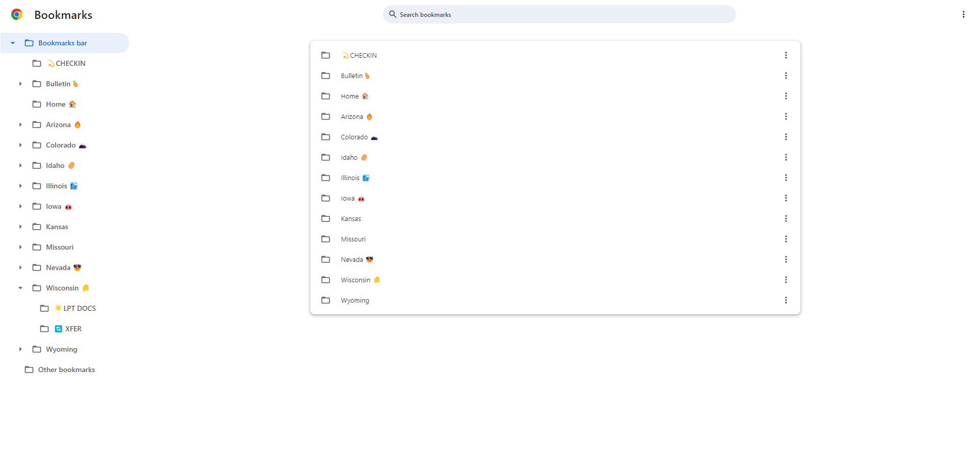
Task: Collapse the Wisconsin folder in the sidebar
Action: (x=20, y=288)
